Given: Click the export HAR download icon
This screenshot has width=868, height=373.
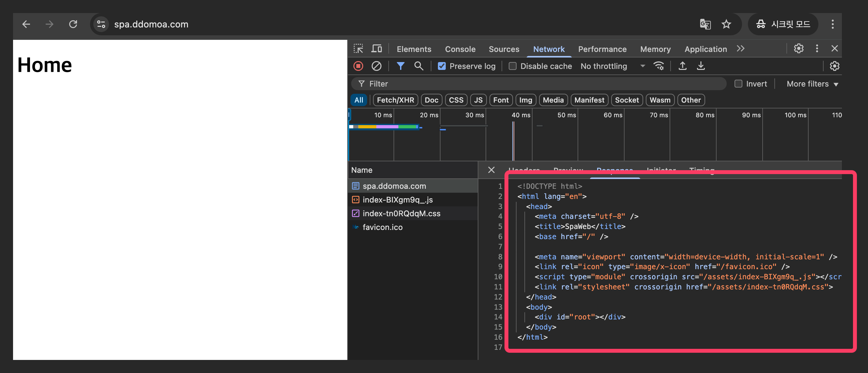Looking at the screenshot, I should point(701,66).
